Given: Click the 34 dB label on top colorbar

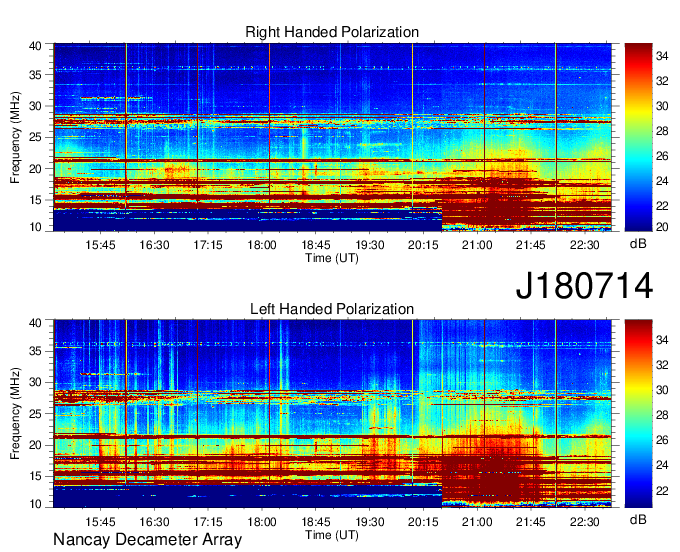Looking at the screenshot, I should point(662,56).
